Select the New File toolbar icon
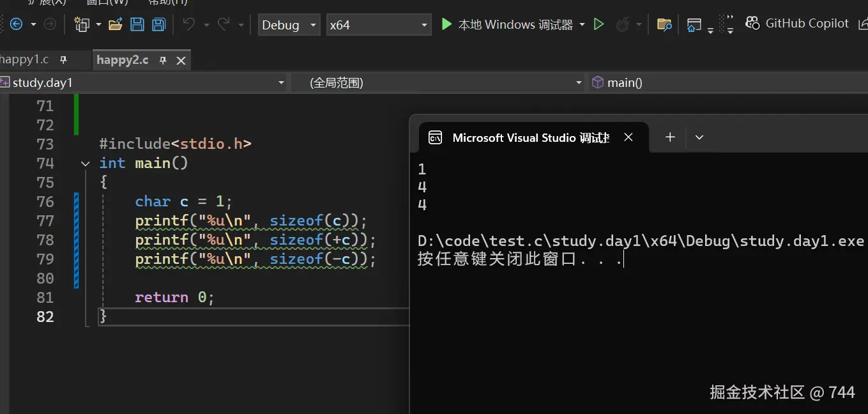 tap(82, 24)
